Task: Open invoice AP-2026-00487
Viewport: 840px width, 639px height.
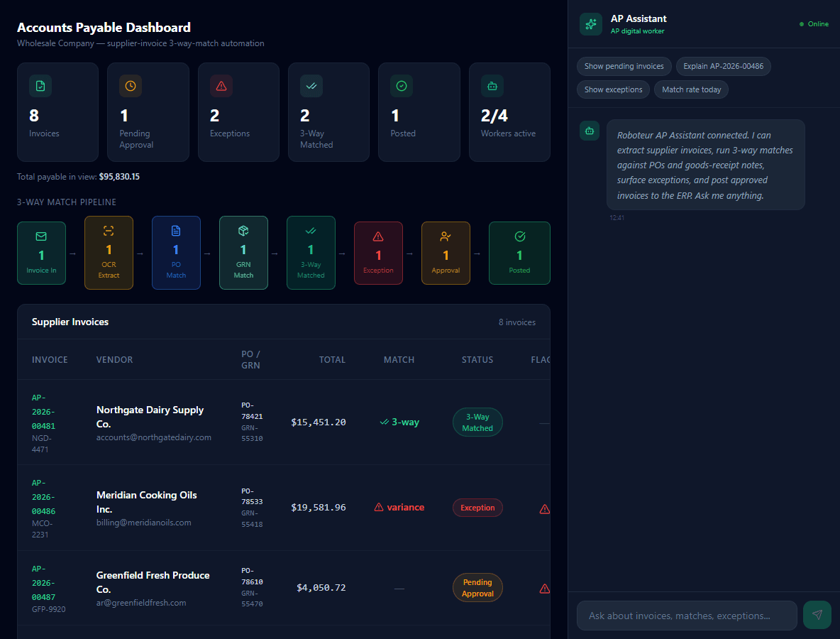Action: pos(43,583)
